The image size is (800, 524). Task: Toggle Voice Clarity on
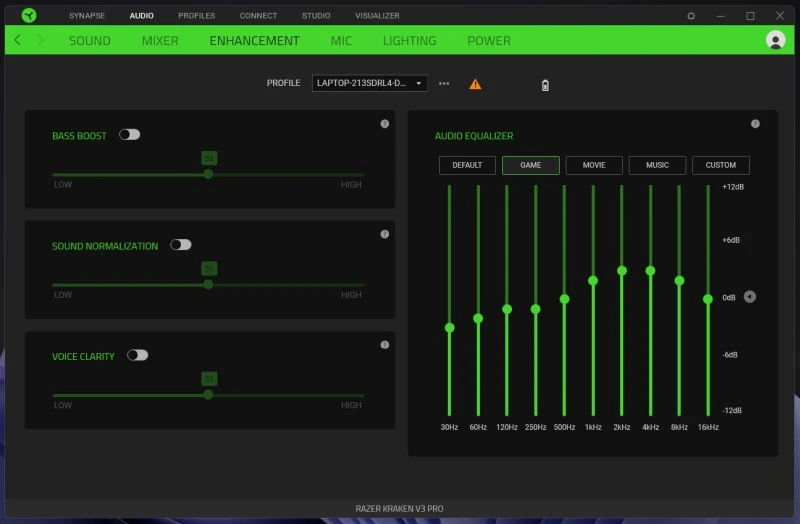[x=137, y=355]
